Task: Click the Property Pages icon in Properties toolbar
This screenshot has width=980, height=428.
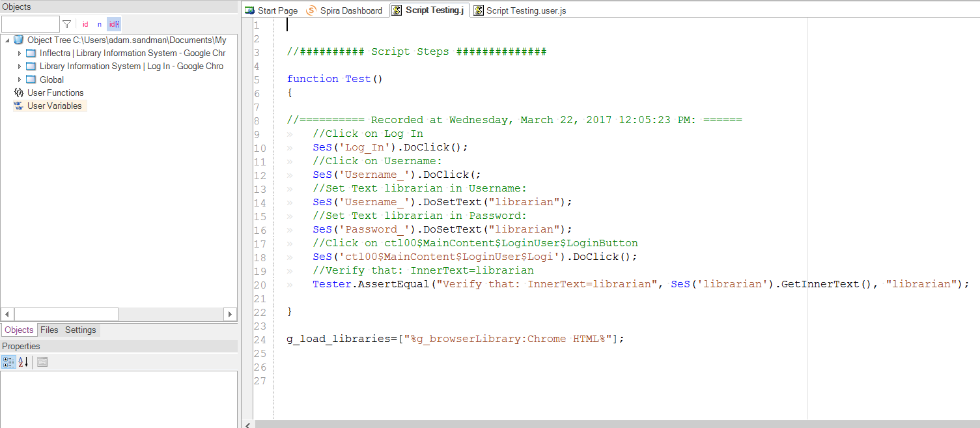Action: tap(42, 362)
